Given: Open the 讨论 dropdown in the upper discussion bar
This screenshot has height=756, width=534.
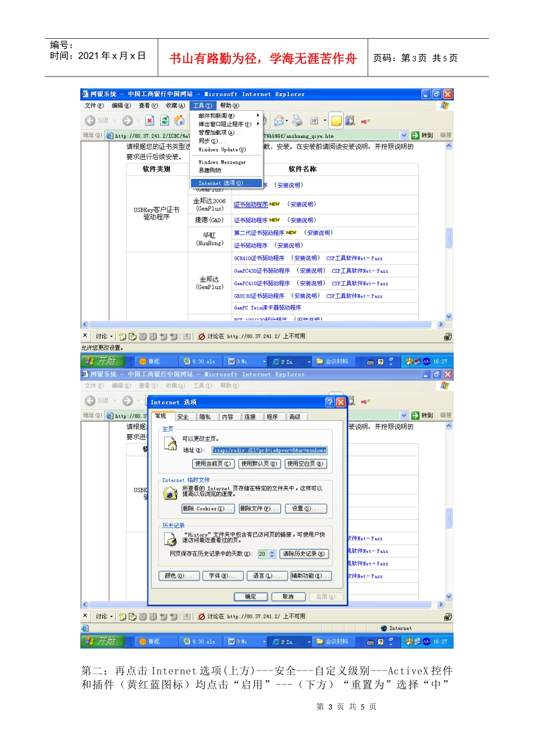Looking at the screenshot, I should coord(105,336).
